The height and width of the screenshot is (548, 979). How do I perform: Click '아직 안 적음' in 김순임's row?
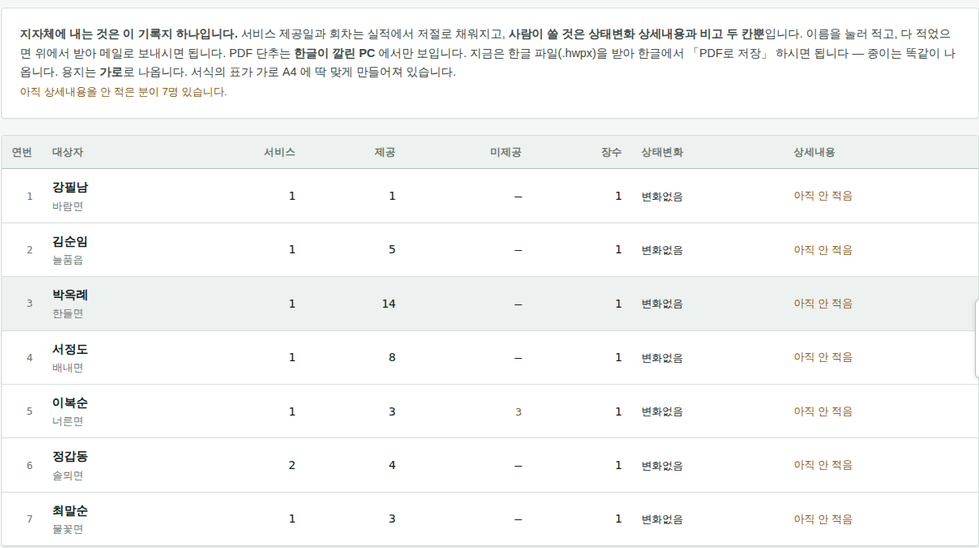[823, 250]
